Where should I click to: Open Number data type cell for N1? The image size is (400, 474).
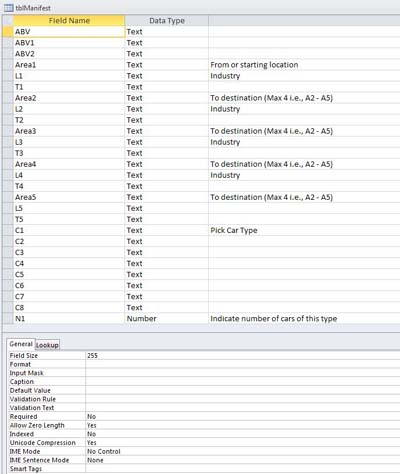[167, 318]
